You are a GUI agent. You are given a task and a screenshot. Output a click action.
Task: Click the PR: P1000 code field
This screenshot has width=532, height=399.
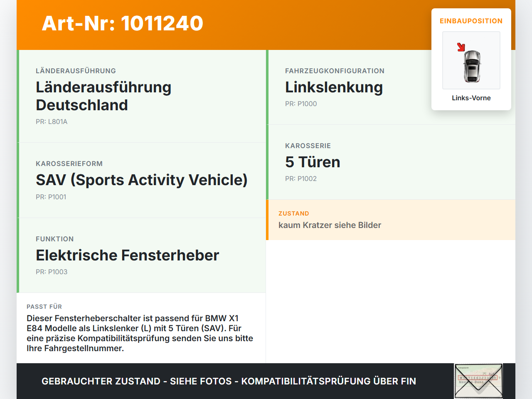tap(300, 104)
